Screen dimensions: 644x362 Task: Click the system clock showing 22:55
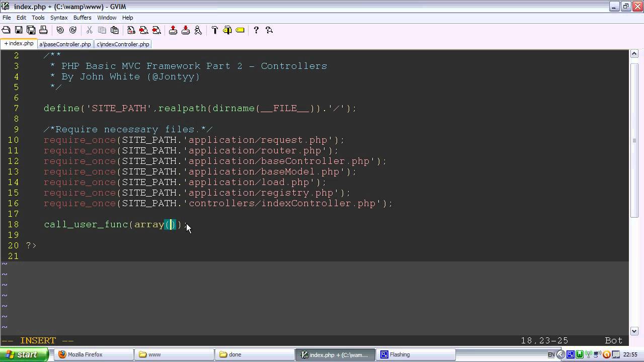tap(630, 354)
